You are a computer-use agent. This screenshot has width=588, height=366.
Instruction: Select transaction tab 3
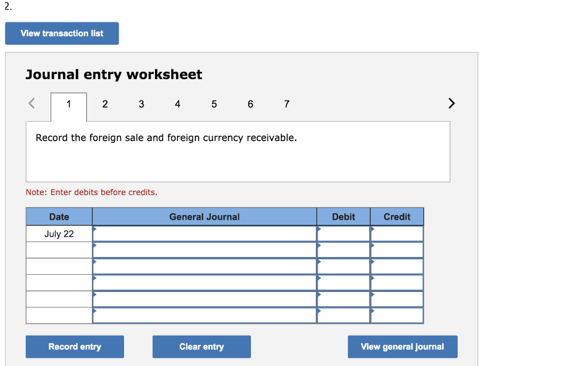[141, 104]
